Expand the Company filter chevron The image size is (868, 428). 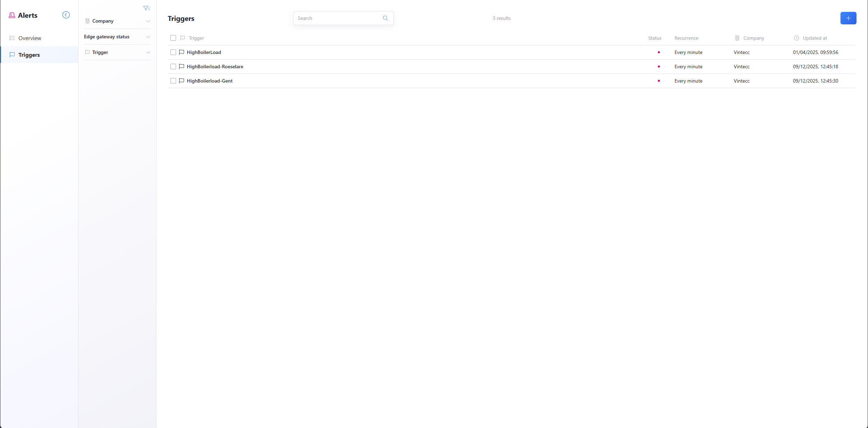[x=148, y=21]
